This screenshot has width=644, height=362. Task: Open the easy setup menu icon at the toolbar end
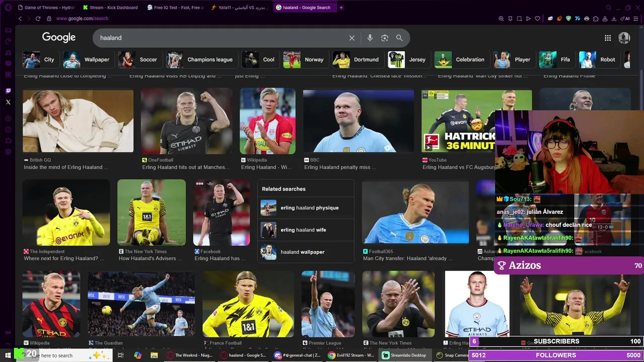pos(636,19)
